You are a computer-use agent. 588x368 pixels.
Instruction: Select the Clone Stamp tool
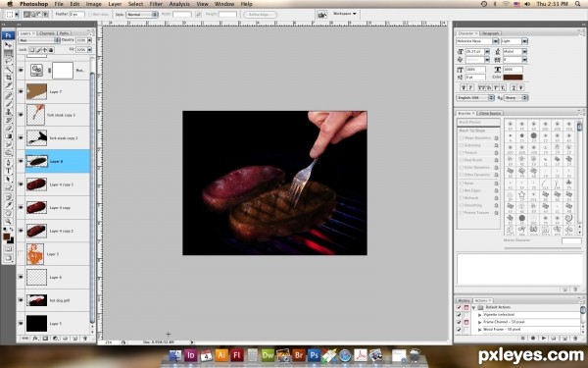[8, 112]
